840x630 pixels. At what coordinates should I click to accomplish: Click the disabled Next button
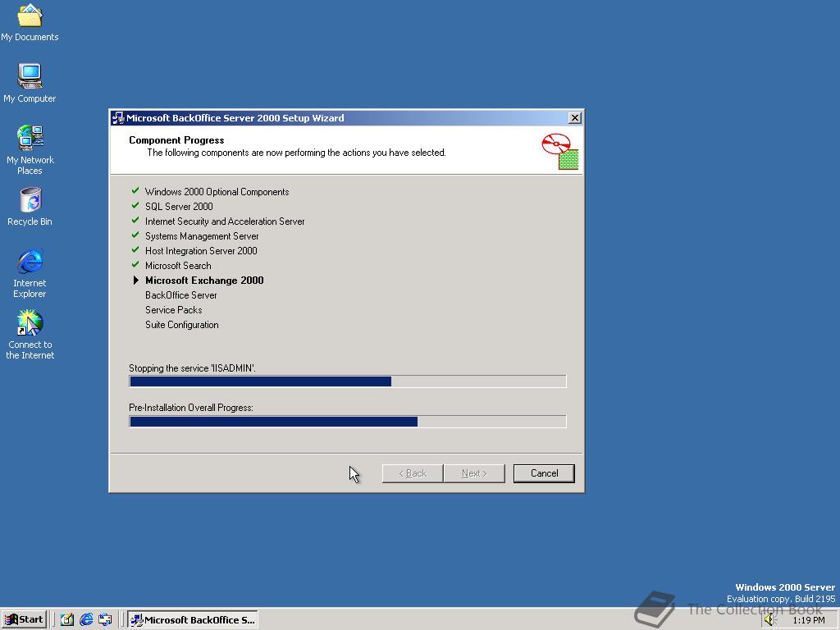[x=474, y=473]
